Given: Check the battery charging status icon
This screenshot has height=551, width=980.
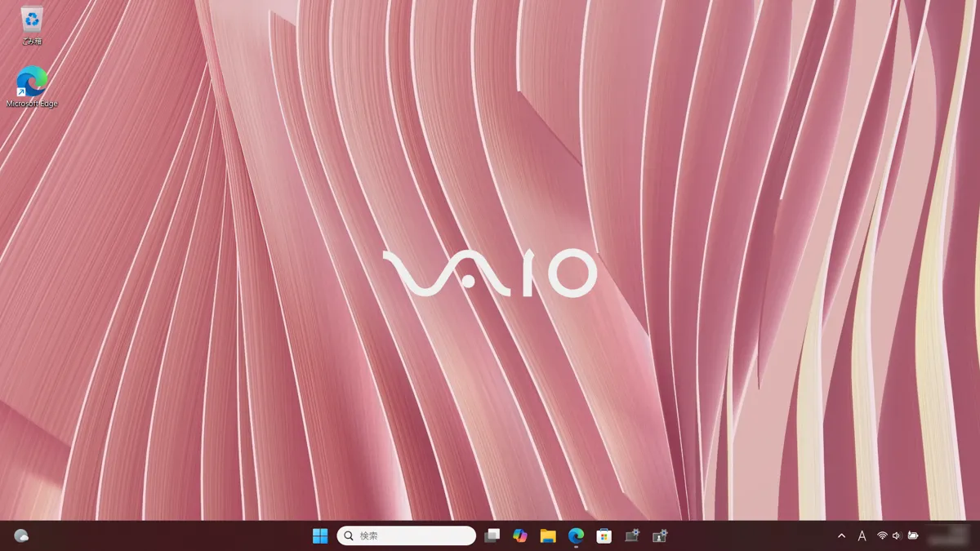Looking at the screenshot, I should pos(913,536).
